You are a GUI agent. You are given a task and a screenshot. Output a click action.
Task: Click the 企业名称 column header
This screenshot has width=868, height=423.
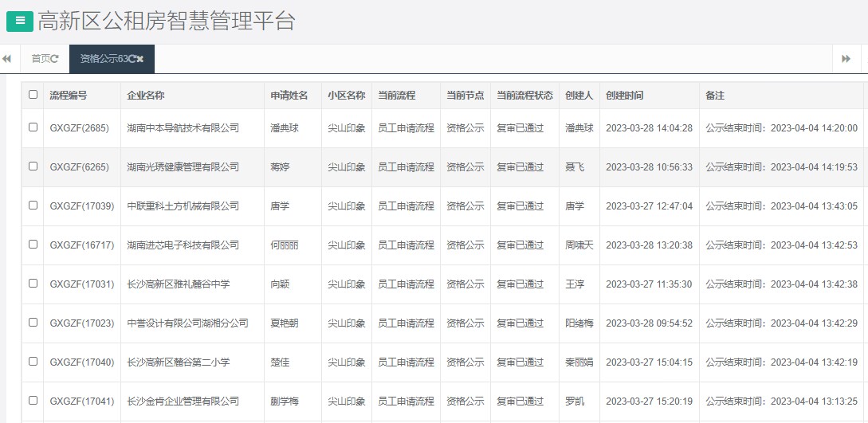[192, 95]
